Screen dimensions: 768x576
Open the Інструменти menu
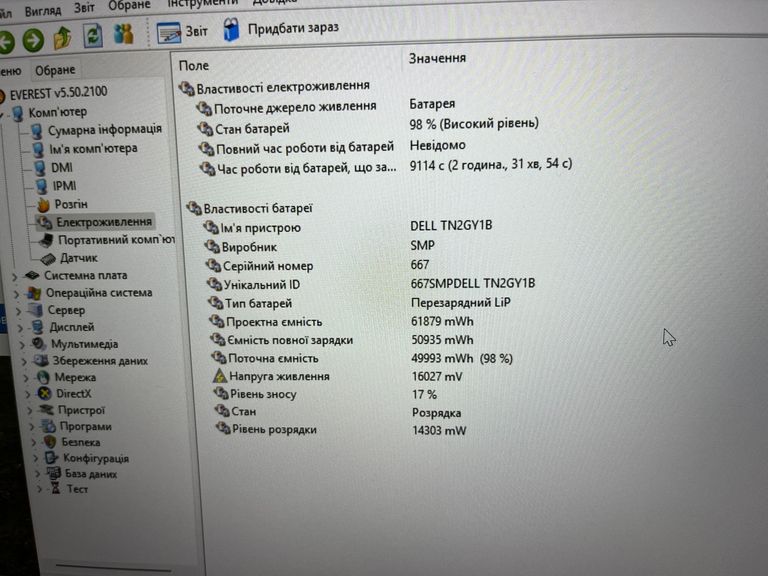coord(202,3)
